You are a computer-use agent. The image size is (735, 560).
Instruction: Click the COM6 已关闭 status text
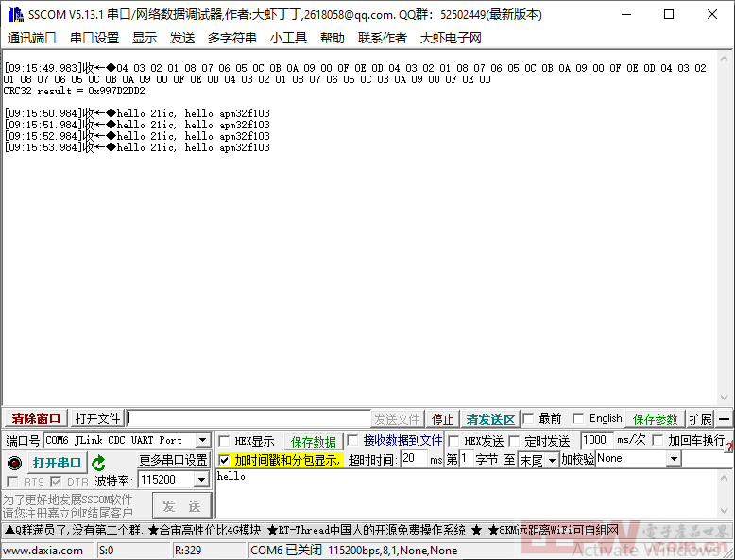[286, 551]
